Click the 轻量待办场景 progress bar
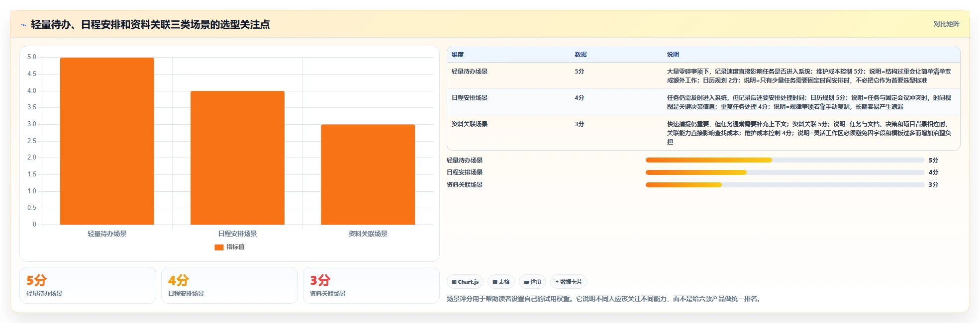Viewport: 980px width, 323px height. coord(785,160)
